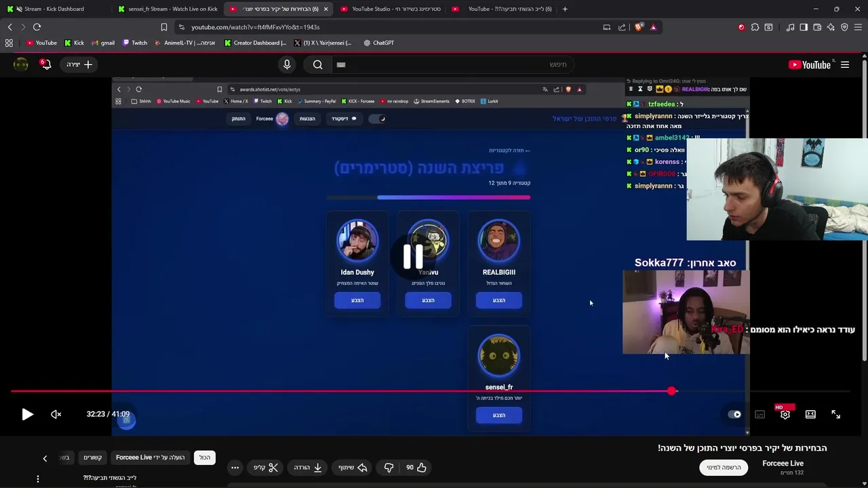Screen dimensions: 868x488
Task: Open the Create (יצירה) menu
Action: click(79, 64)
